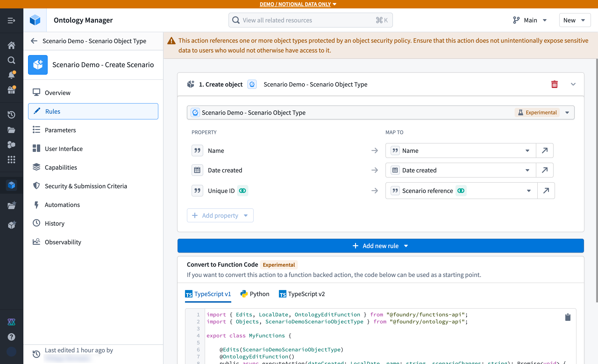Click Scenario Demo - Scenario Object Type breadcrumb
The image size is (598, 364).
pyautogui.click(x=94, y=41)
